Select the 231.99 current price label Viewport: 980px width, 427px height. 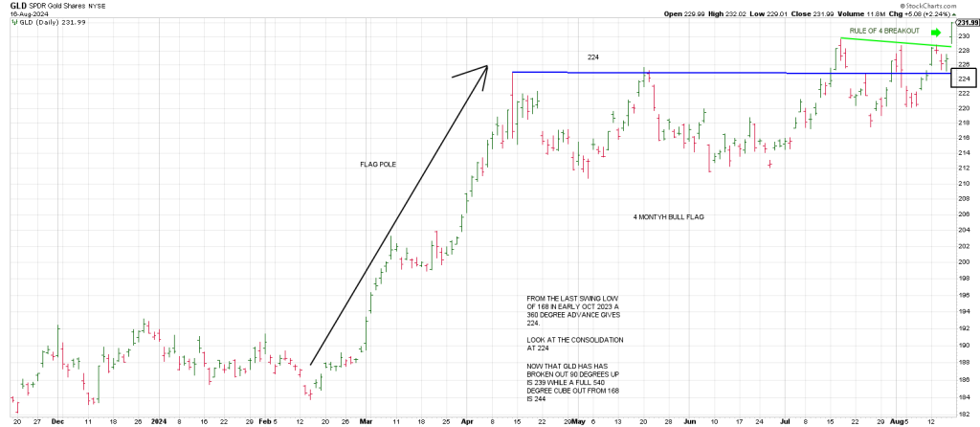[x=965, y=22]
